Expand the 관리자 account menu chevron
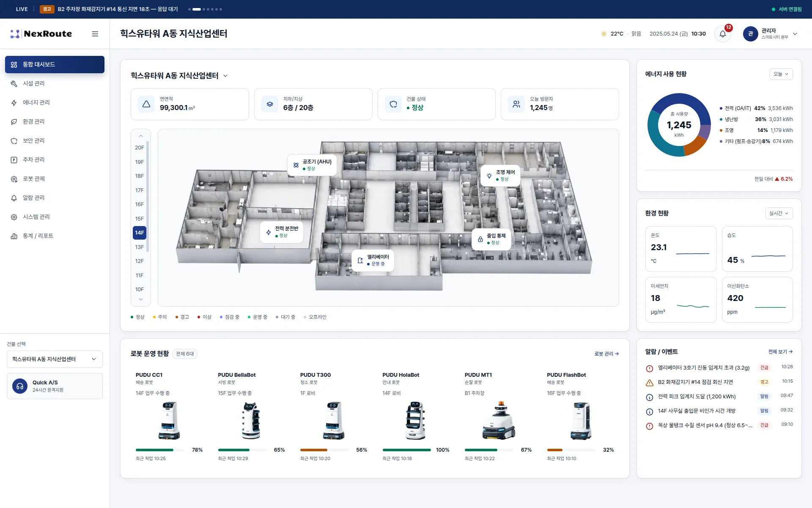 click(x=795, y=34)
